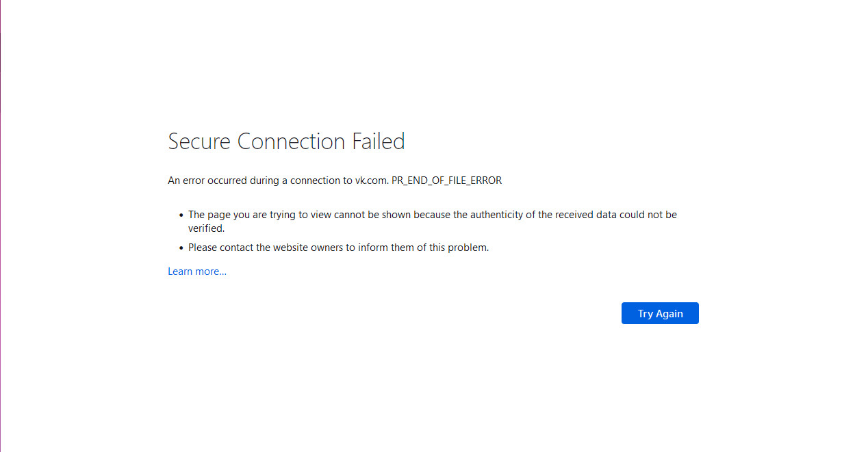Click the PR_END_OF_FILE_ERROR error code text
Viewport: 868px width, 452px height.
coord(446,181)
